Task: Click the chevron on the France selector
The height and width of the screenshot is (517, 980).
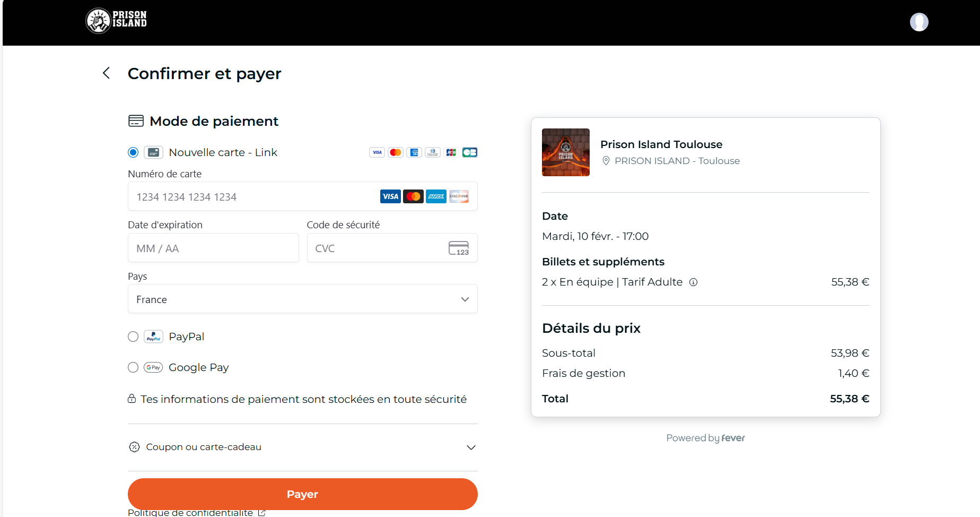Action: [465, 299]
